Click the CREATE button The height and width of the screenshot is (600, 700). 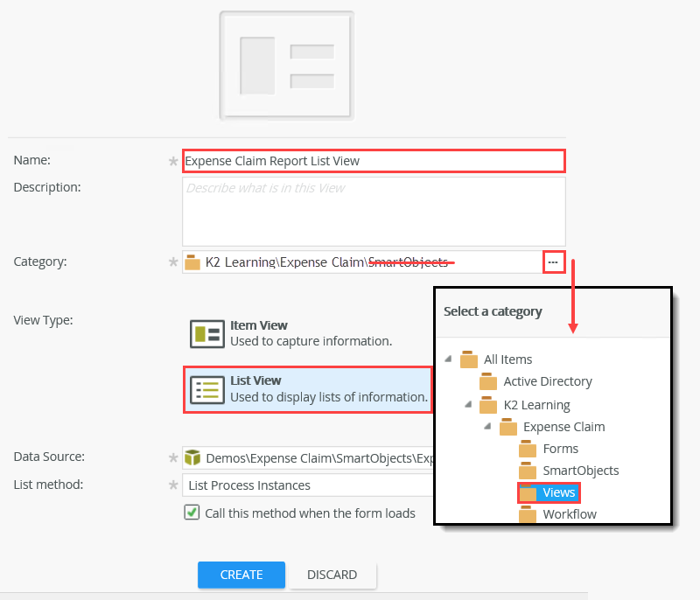(x=241, y=575)
